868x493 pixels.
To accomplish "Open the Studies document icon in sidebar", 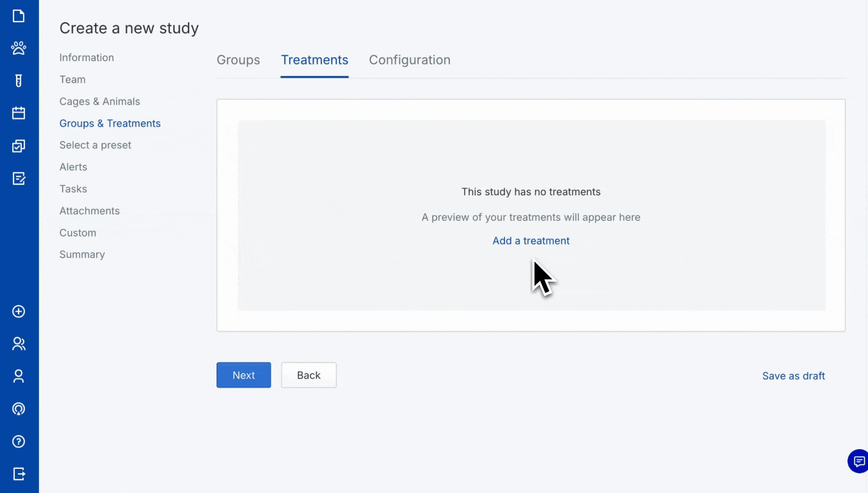I will tap(18, 16).
